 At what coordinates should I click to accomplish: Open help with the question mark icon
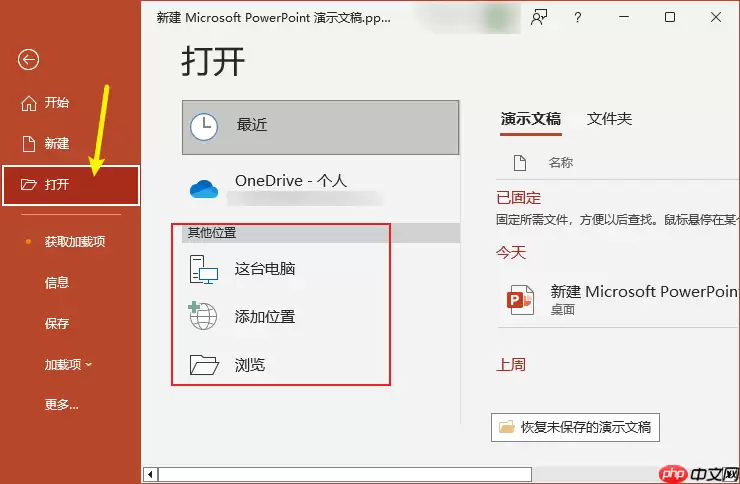click(578, 17)
